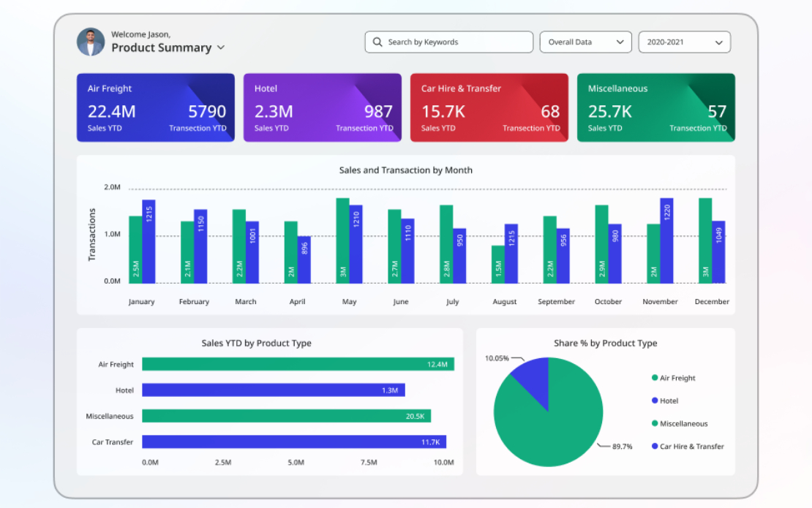Toggle Miscellaneous legend dot

[655, 423]
